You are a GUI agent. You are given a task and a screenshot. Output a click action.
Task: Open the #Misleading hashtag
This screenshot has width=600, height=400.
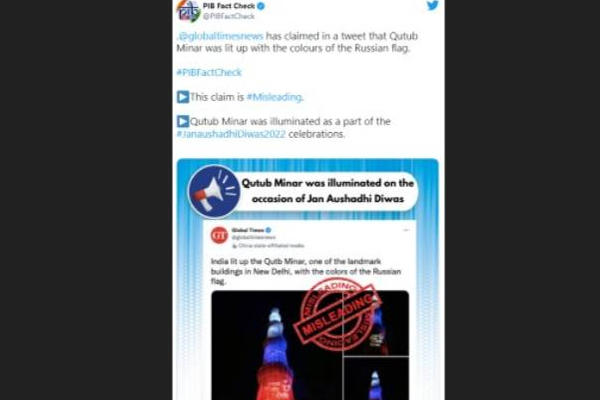pyautogui.click(x=274, y=97)
